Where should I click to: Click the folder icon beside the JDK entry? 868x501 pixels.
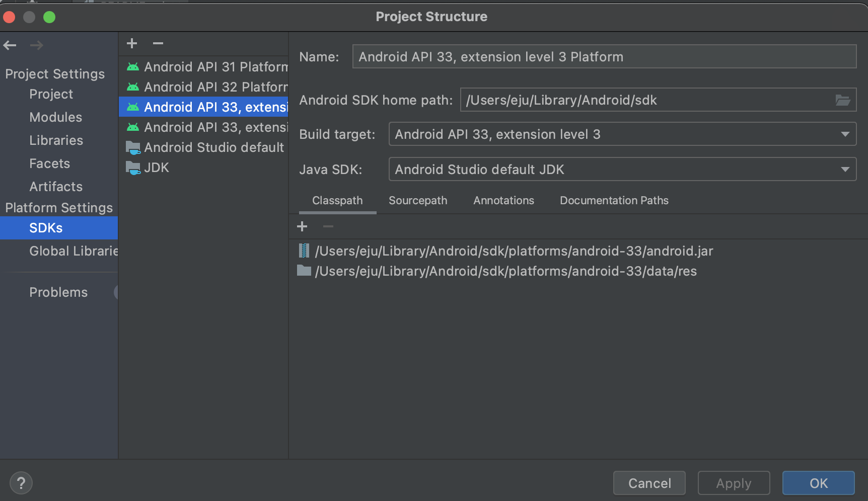click(x=133, y=168)
